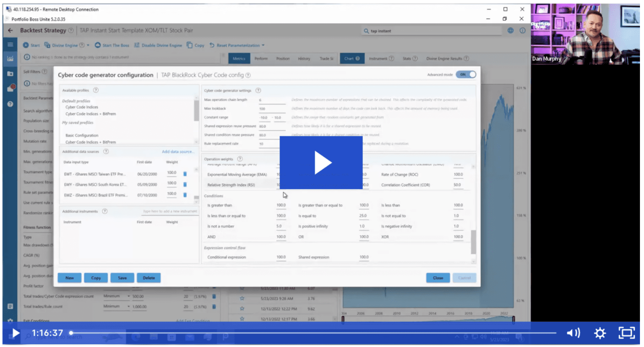This screenshot has width=644, height=347.
Task: Mute the video with the speaker icon
Action: (573, 333)
